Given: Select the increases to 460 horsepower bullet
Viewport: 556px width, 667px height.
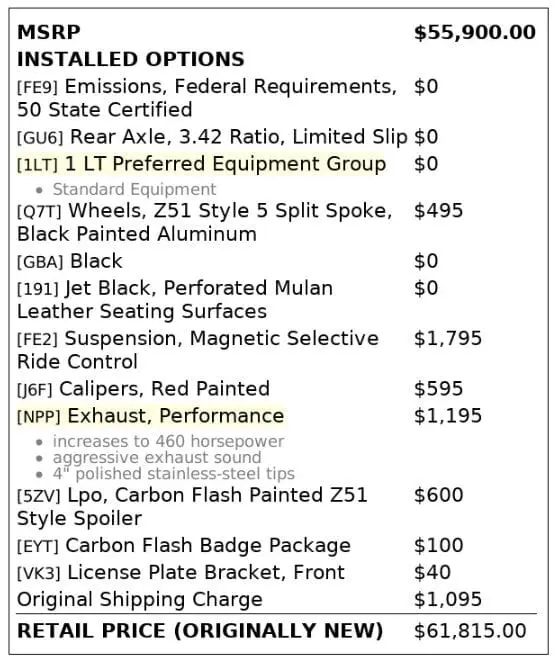Looking at the screenshot, I should (168, 441).
